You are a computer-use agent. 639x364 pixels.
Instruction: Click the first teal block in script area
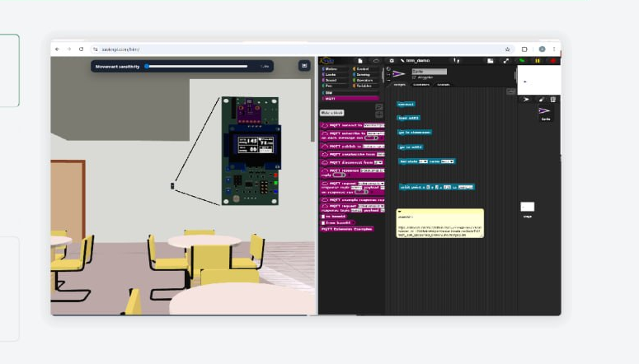[406, 105]
